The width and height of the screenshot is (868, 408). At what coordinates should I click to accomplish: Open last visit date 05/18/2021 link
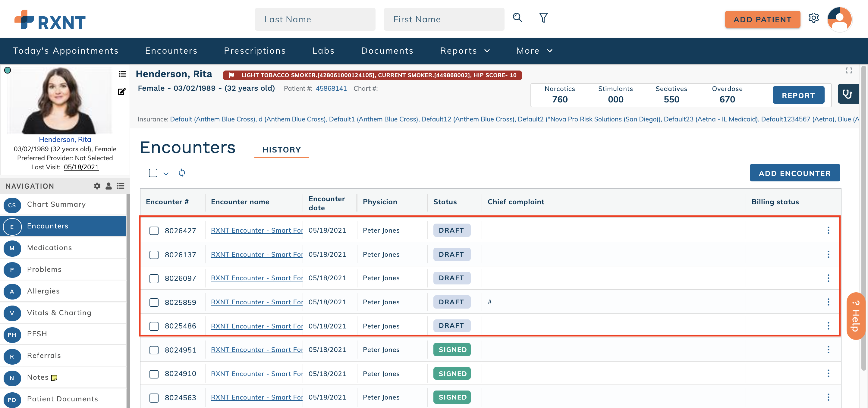pos(81,167)
